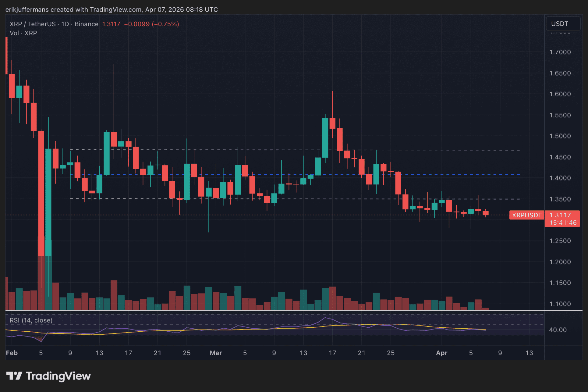Click the TradingView logo icon

pos(14,376)
